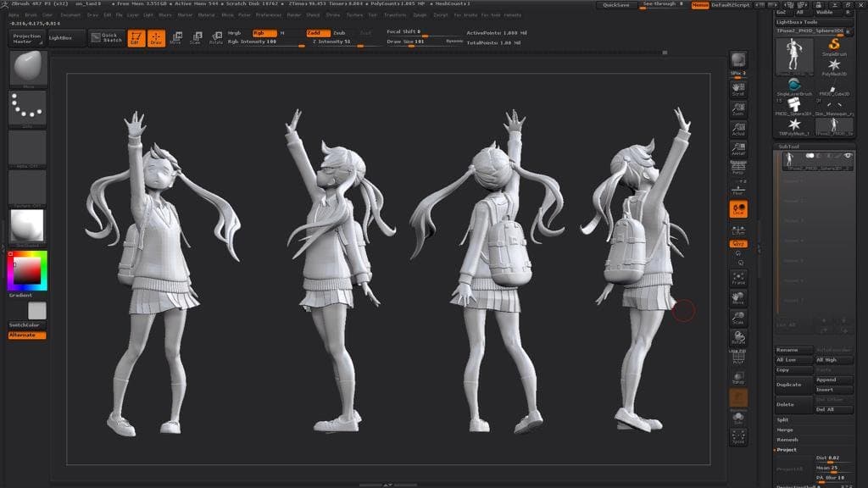Toggle the Local symmetry icon
The width and height of the screenshot is (868, 488).
pos(738,209)
